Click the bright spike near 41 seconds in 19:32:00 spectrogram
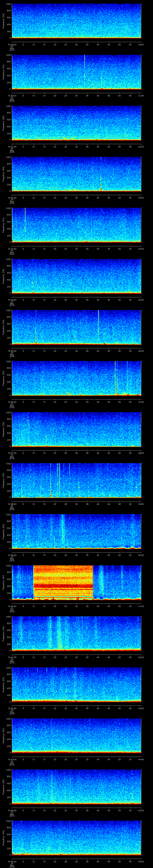Image resolution: width=153 pixels, height=868 pixels. [x=101, y=174]
